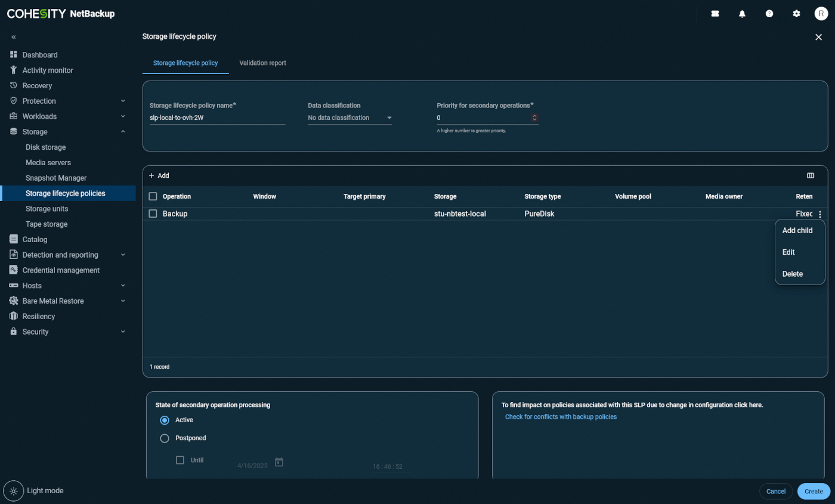Image resolution: width=835 pixels, height=504 pixels.
Task: Open the calendar date picker icon
Action: [279, 462]
